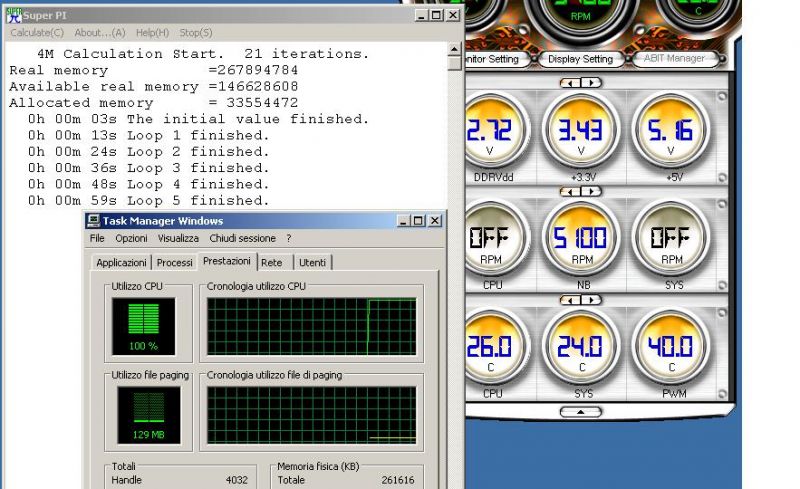Screen dimensions: 800x489
Task: Click Super PI scrollbar up arrow
Action: coord(454,49)
